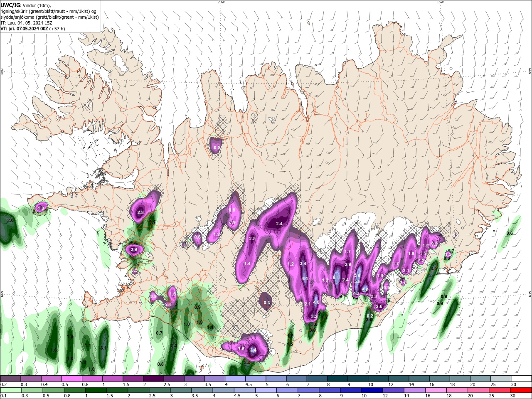
Task: Click the '20W' longitude label
Action: pyautogui.click(x=221, y=2)
